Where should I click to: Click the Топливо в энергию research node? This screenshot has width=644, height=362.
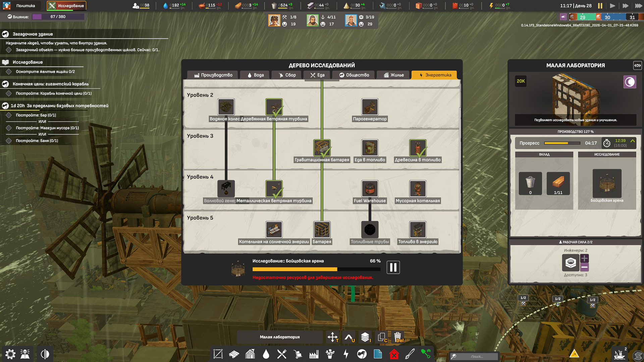[x=418, y=230]
